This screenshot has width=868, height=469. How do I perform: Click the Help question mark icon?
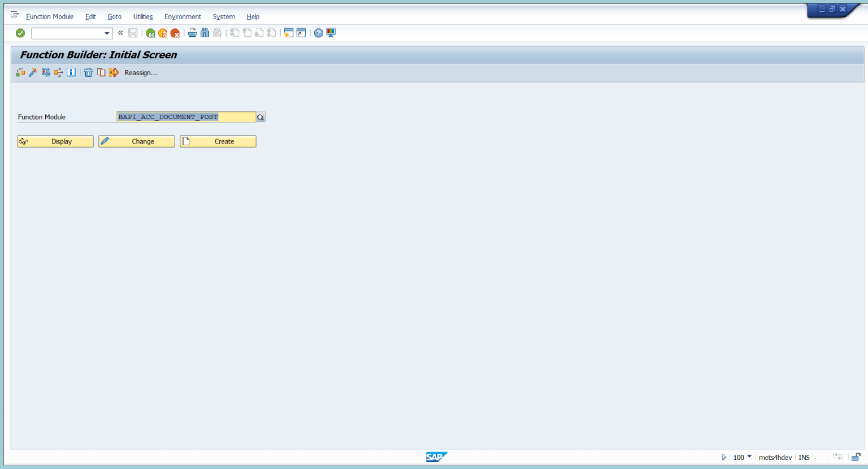point(318,33)
